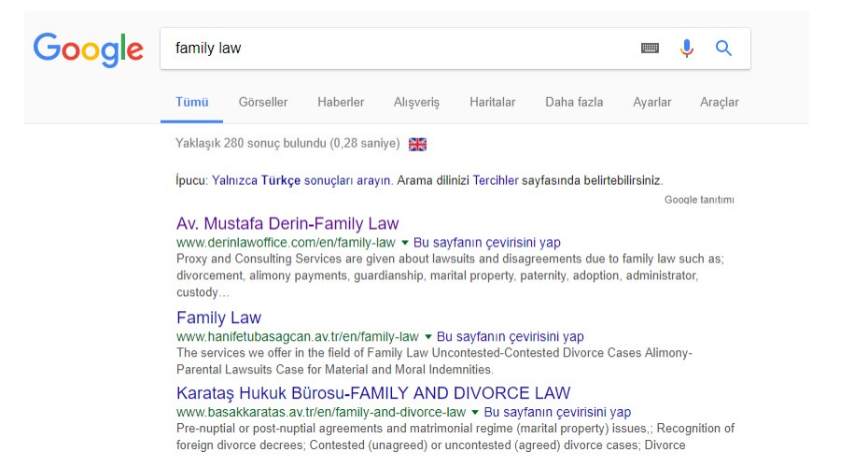Click snippet starting 'Proxy and Consulting Services'

click(450, 275)
